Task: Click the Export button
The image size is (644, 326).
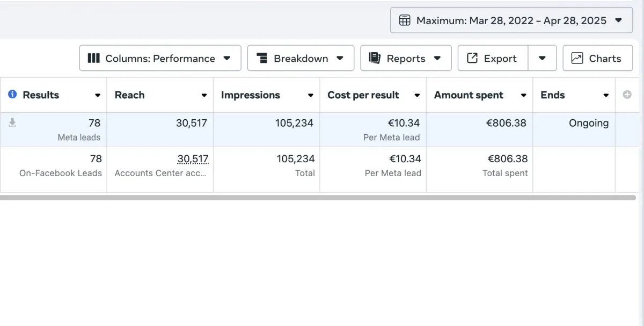Action: (493, 58)
